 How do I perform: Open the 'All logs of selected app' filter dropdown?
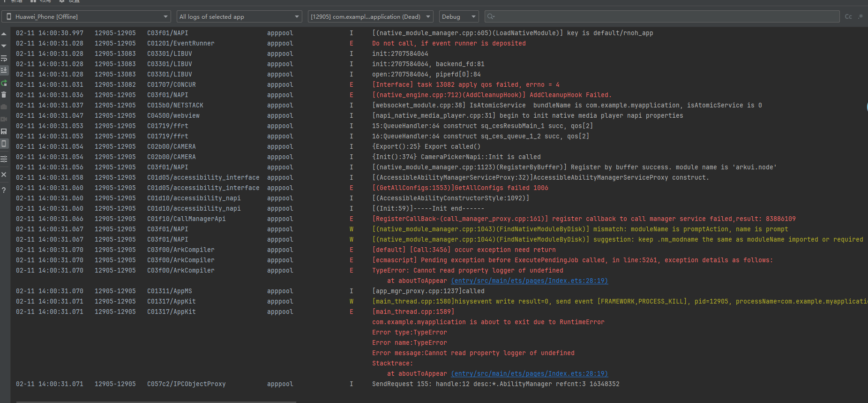click(x=240, y=16)
